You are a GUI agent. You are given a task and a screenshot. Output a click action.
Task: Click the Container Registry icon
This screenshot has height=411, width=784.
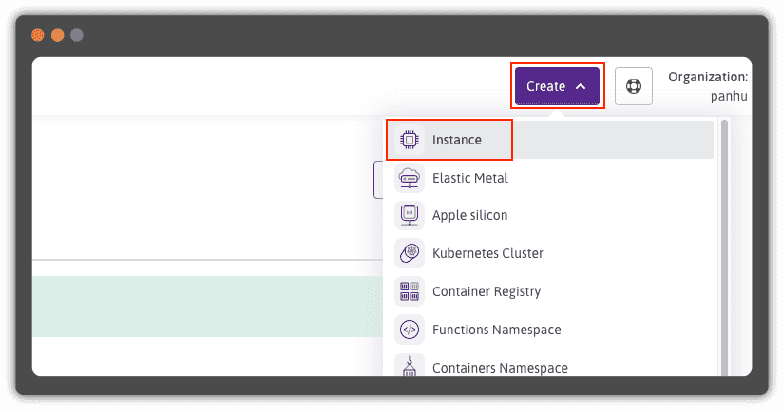pyautogui.click(x=409, y=291)
